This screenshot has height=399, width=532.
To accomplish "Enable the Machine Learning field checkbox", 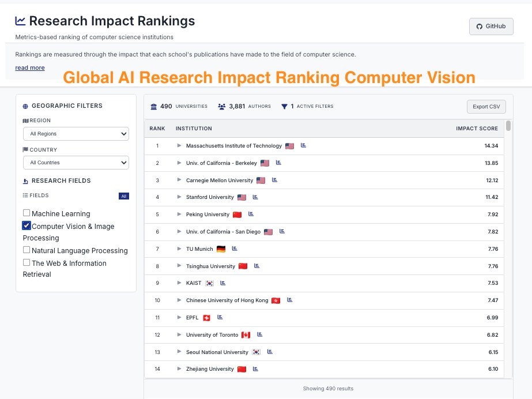I will pos(26,213).
